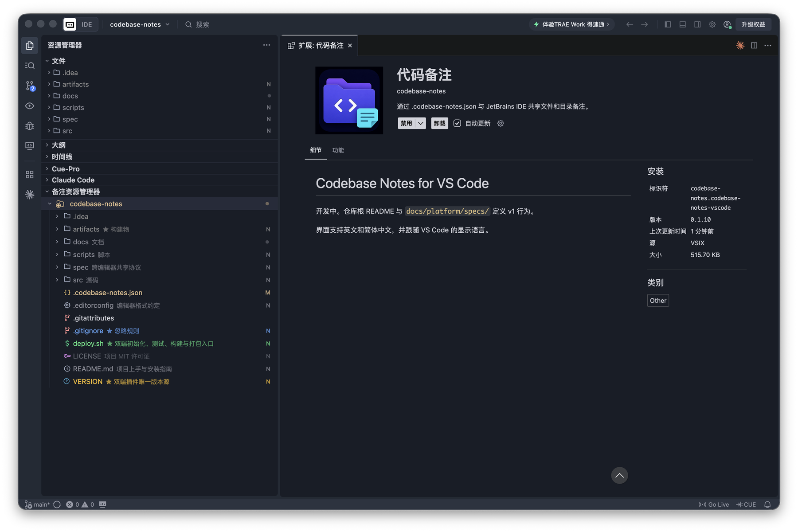Screen dimensions: 798x532
Task: Navigate back with the left arrow
Action: click(630, 24)
